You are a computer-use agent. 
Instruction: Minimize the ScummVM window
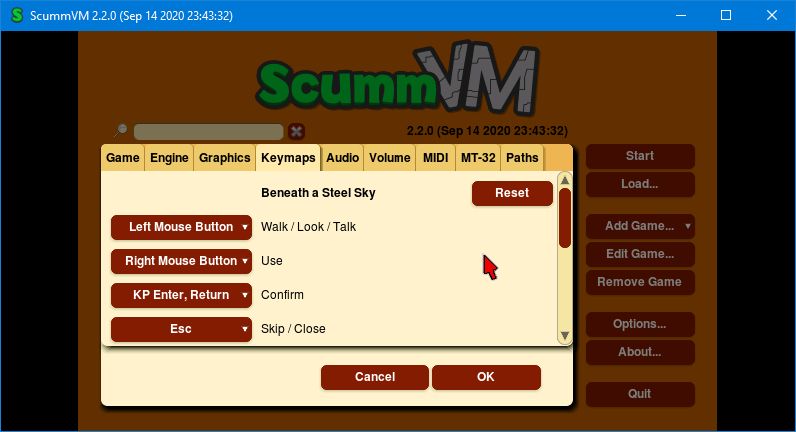click(681, 15)
